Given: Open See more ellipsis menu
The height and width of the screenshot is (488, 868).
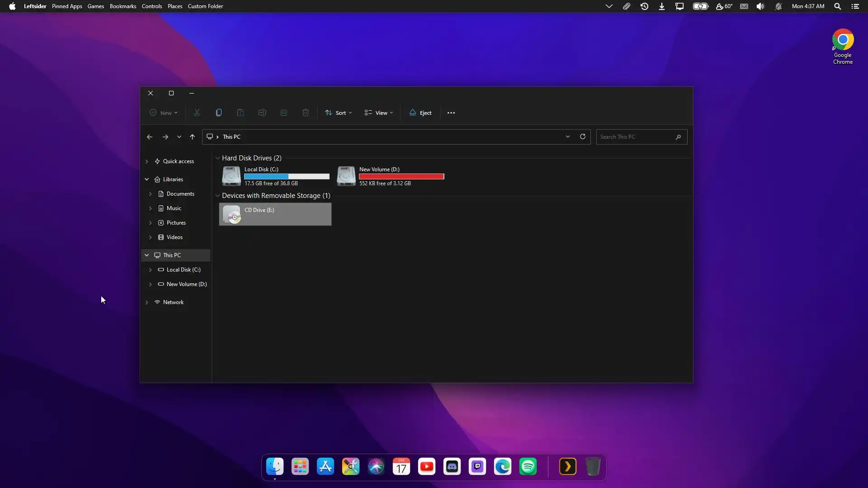Looking at the screenshot, I should pyautogui.click(x=451, y=113).
